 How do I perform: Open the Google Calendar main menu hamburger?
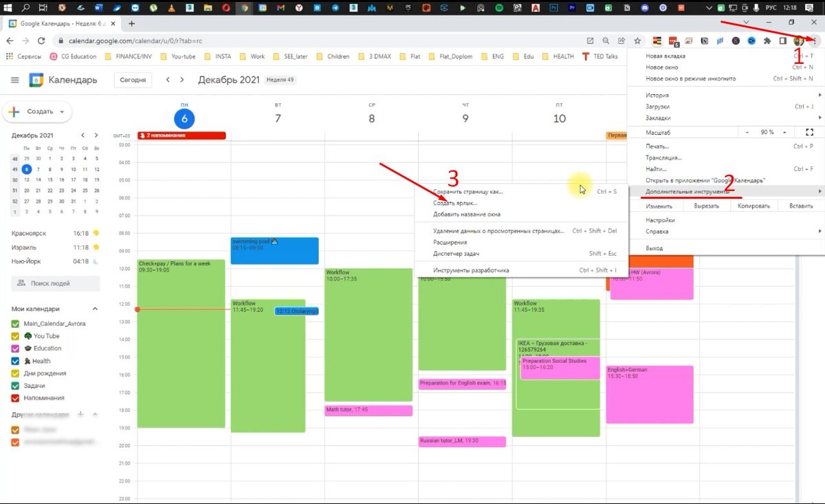click(x=15, y=80)
